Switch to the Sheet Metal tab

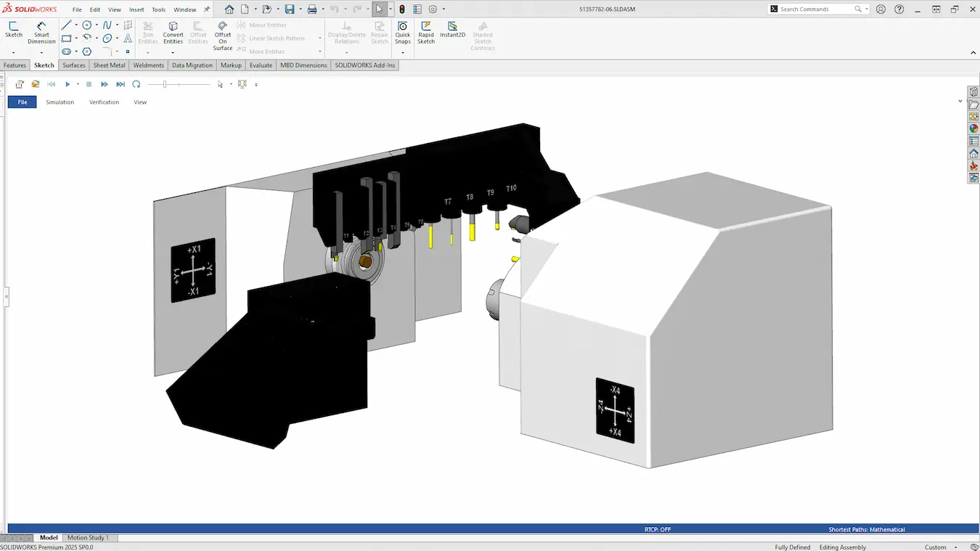pyautogui.click(x=109, y=65)
